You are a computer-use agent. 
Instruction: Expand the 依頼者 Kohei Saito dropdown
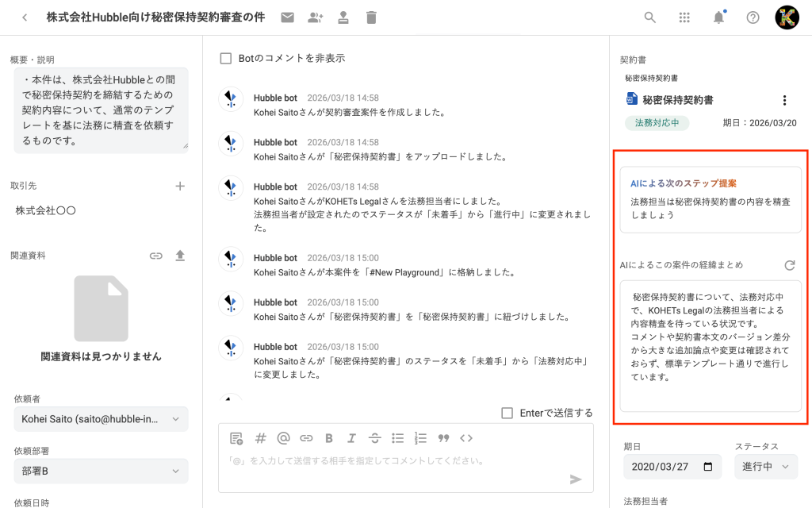(101, 418)
